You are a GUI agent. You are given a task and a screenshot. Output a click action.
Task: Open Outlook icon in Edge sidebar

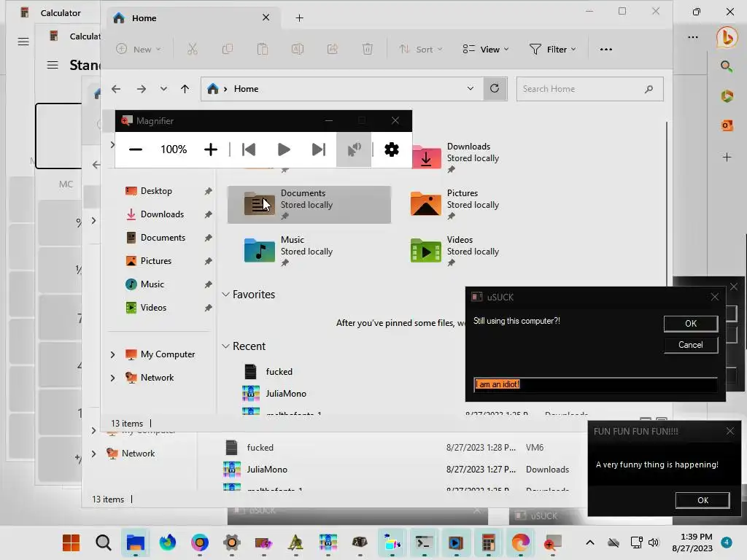[727, 125]
